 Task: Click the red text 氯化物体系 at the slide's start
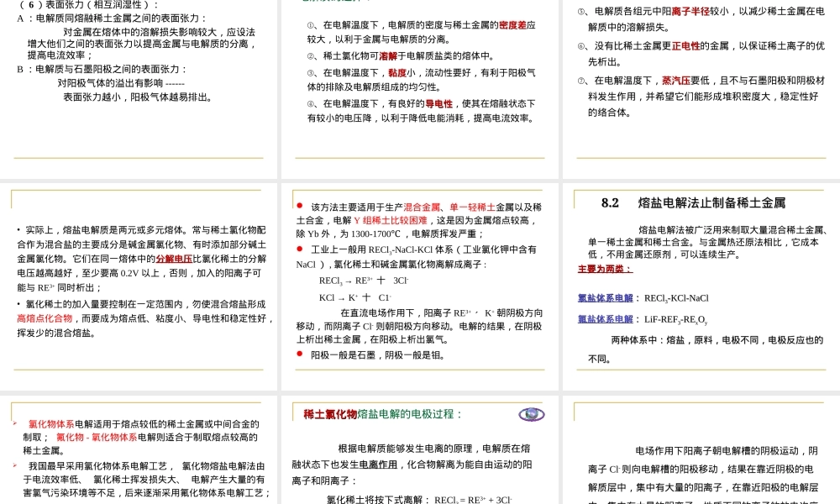coord(51,423)
